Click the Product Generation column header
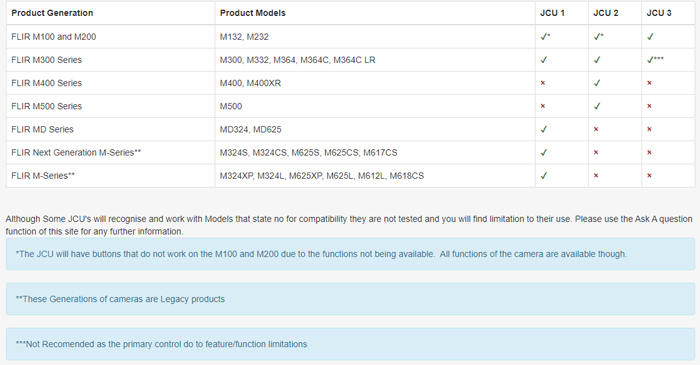This screenshot has width=700, height=365. [110, 13]
